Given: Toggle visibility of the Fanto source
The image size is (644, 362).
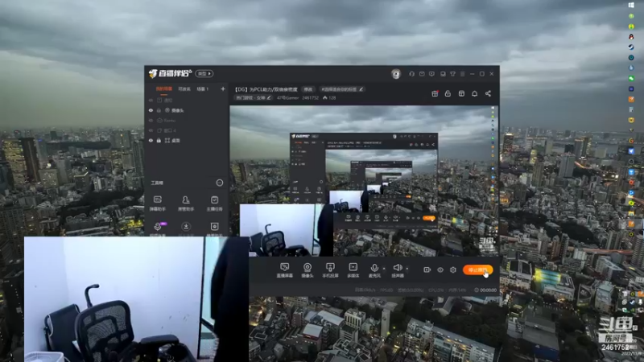Looking at the screenshot, I should pos(151,120).
